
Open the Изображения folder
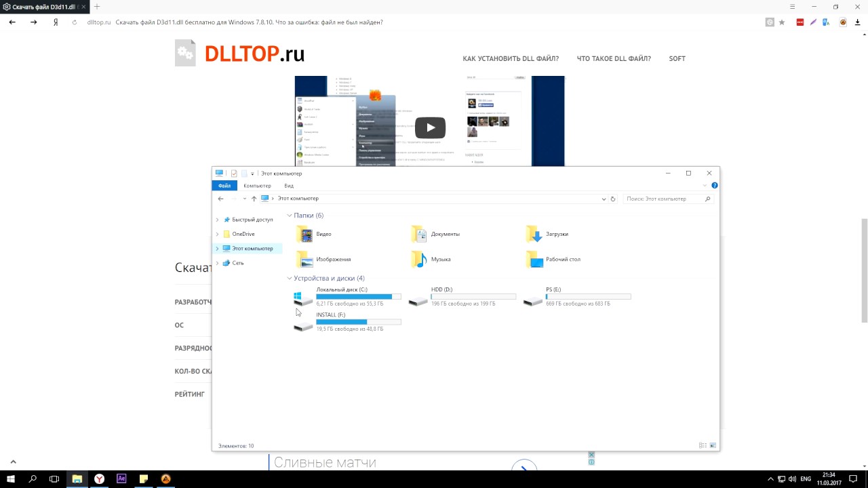(x=324, y=259)
